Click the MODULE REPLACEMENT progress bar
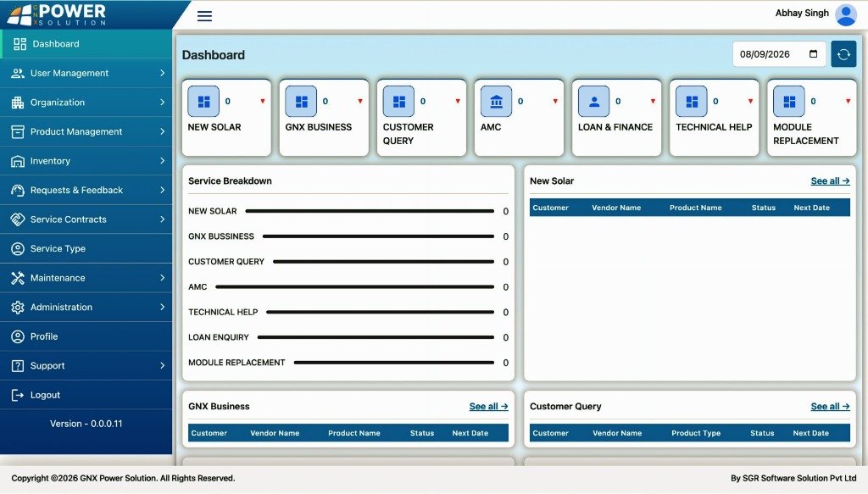 [x=393, y=363]
